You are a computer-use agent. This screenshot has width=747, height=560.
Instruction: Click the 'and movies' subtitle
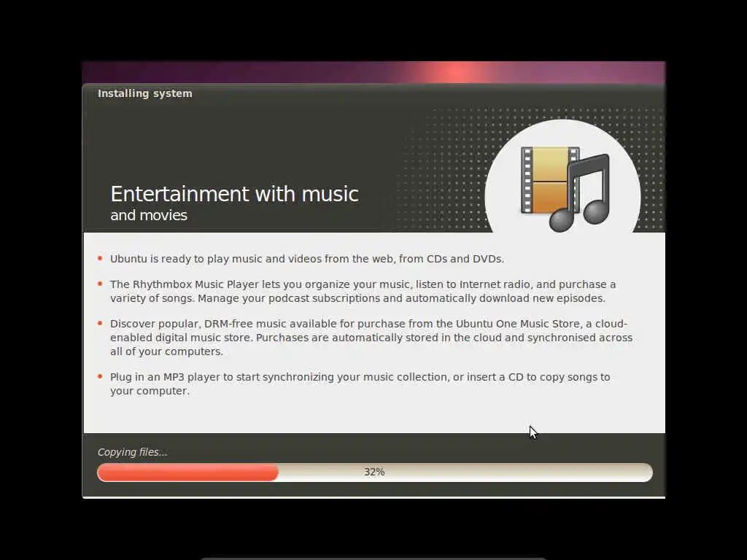(149, 215)
